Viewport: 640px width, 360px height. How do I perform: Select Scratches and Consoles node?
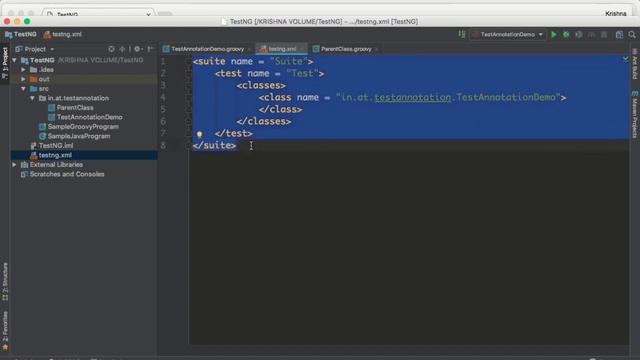pyautogui.click(x=67, y=174)
